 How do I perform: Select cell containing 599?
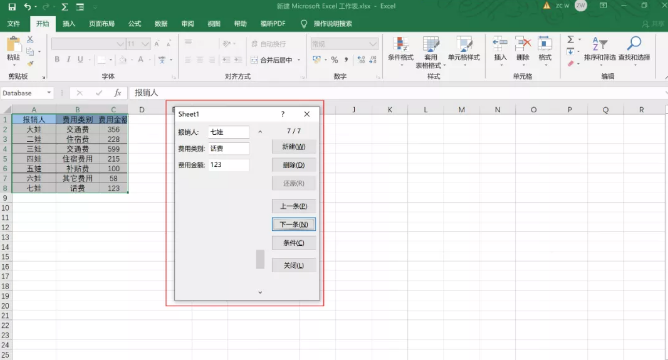tap(113, 149)
